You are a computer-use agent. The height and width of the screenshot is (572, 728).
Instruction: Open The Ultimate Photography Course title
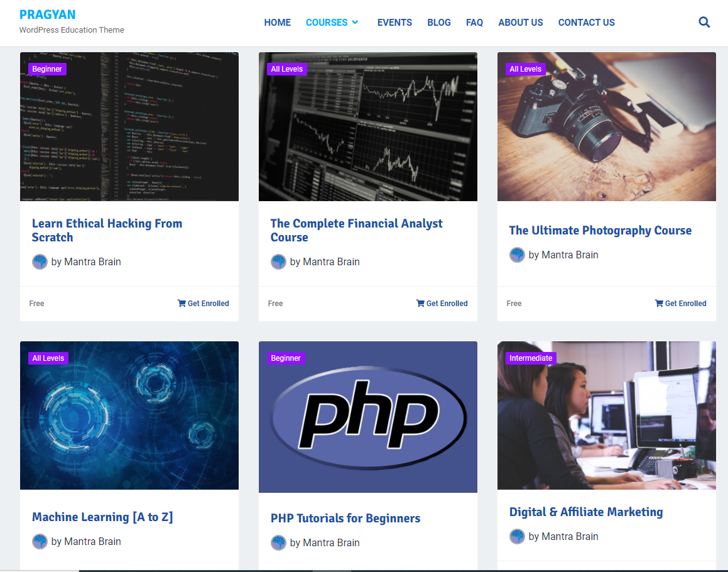(600, 230)
